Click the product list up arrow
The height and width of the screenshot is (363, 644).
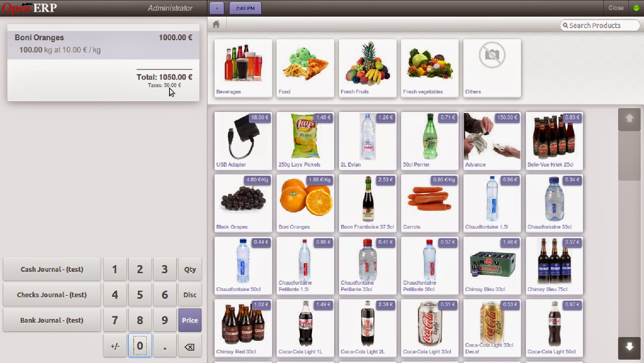tap(630, 119)
